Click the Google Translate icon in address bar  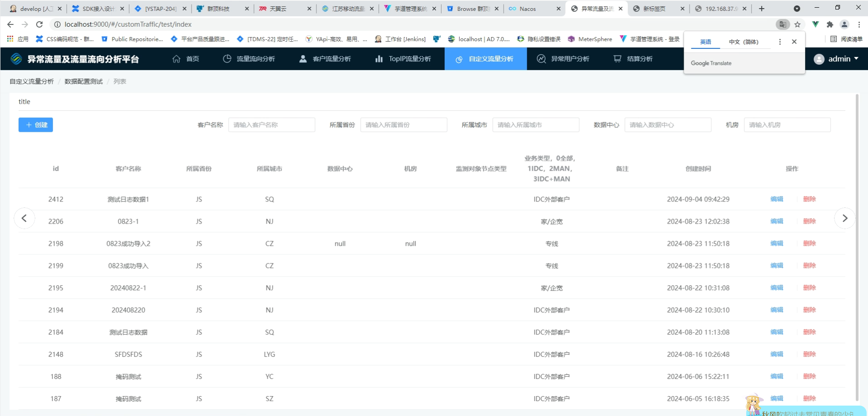782,24
